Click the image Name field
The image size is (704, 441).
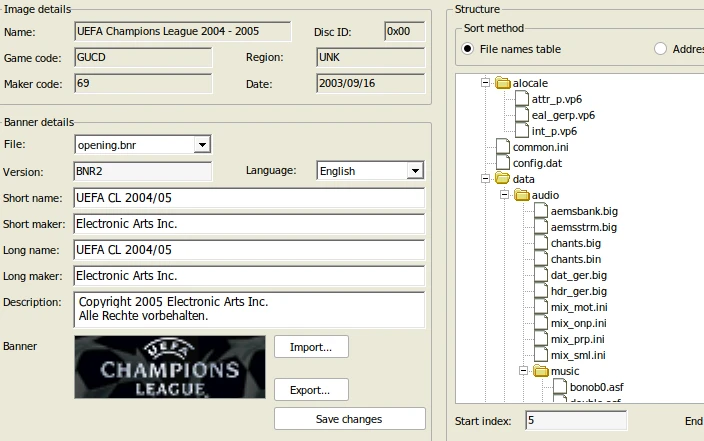[183, 31]
